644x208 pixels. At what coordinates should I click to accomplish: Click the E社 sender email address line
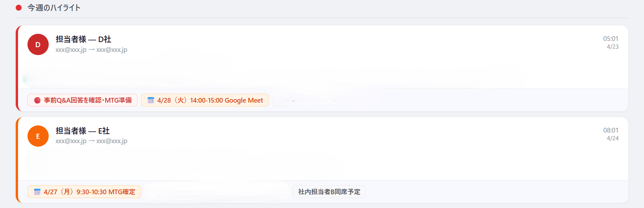click(91, 141)
